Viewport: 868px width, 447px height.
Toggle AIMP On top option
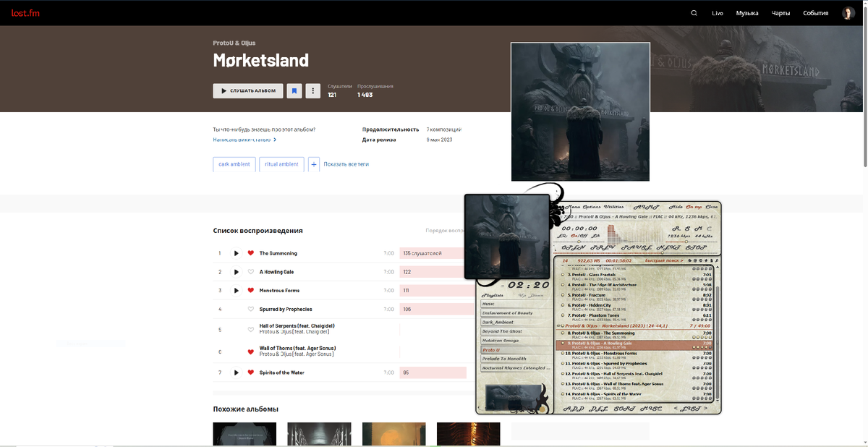click(x=694, y=207)
